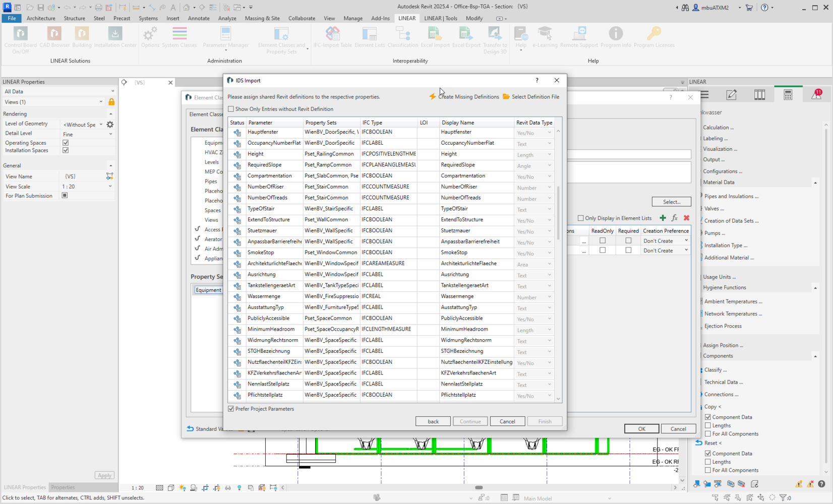Click Cancel in the IDS Import dialog
Screen dimensions: 833x504
(x=507, y=421)
